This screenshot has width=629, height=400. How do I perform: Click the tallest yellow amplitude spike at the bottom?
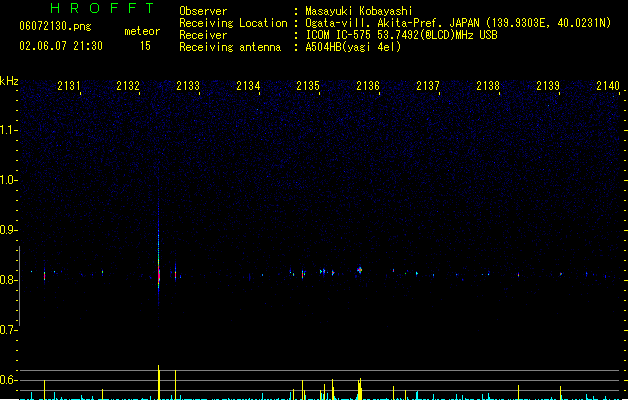(159, 382)
